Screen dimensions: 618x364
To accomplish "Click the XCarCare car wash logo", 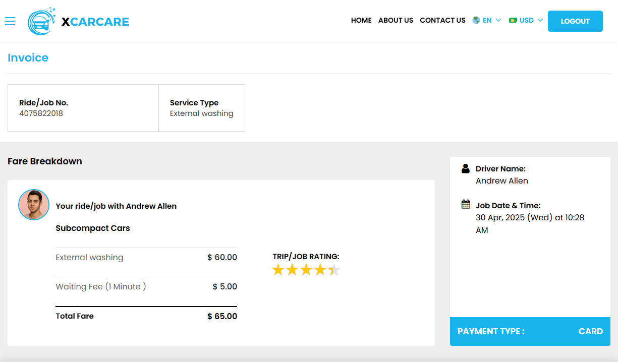I will pyautogui.click(x=41, y=22).
